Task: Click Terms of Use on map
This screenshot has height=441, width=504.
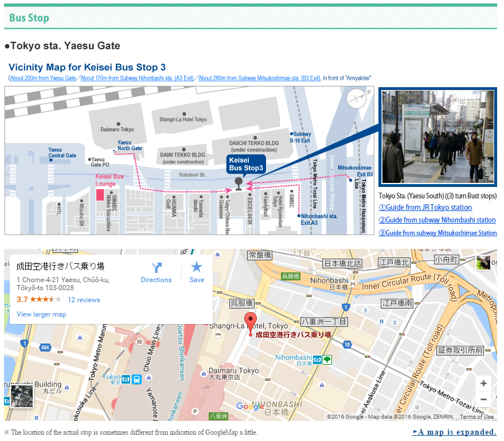Action: (x=476, y=417)
